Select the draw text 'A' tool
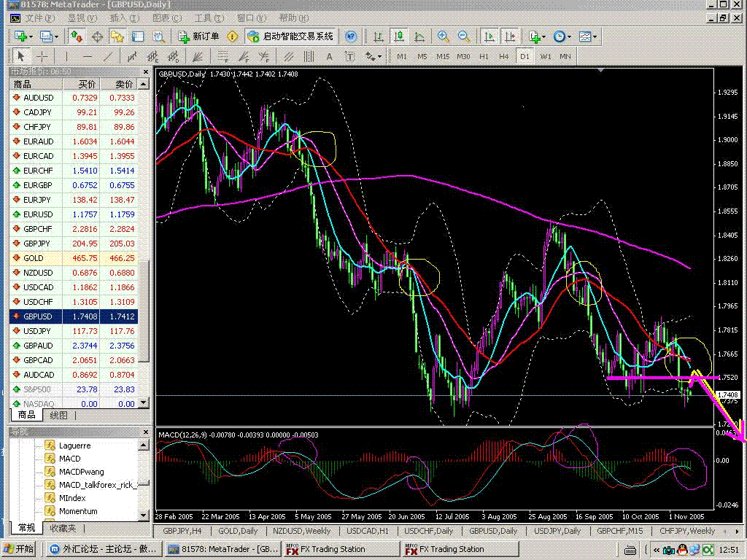Viewport: 747px width, 560px height. pyautogui.click(x=330, y=56)
